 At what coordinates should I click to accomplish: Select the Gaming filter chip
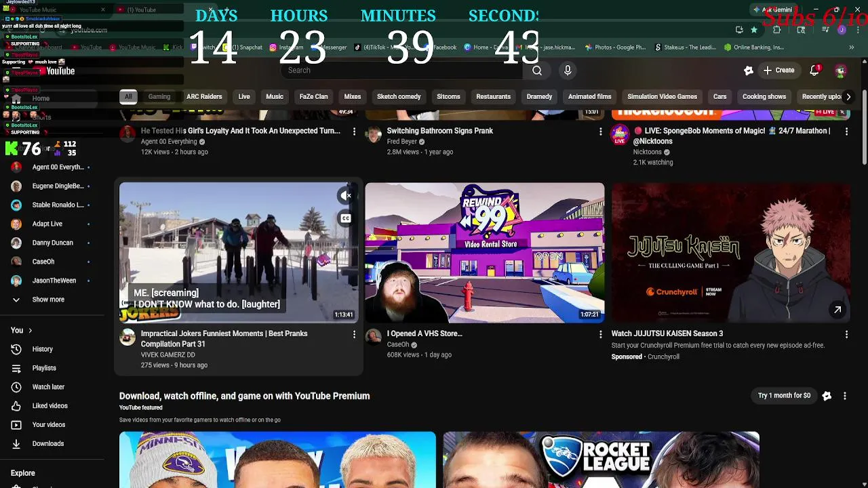tap(159, 96)
